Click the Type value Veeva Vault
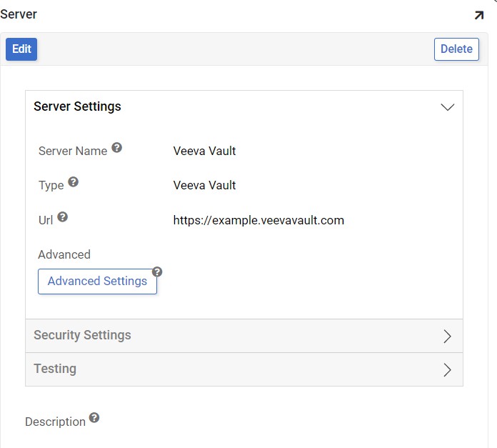This screenshot has height=448, width=497. pos(204,185)
